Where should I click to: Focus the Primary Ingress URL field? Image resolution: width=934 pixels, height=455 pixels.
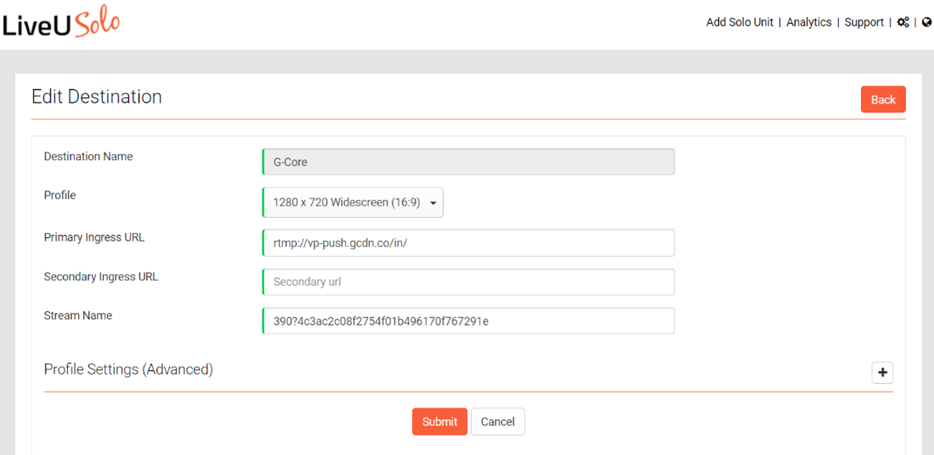pos(468,243)
